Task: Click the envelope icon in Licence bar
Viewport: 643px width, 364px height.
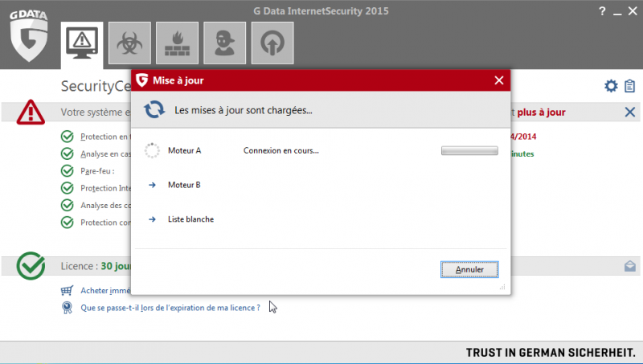Action: coord(630,266)
